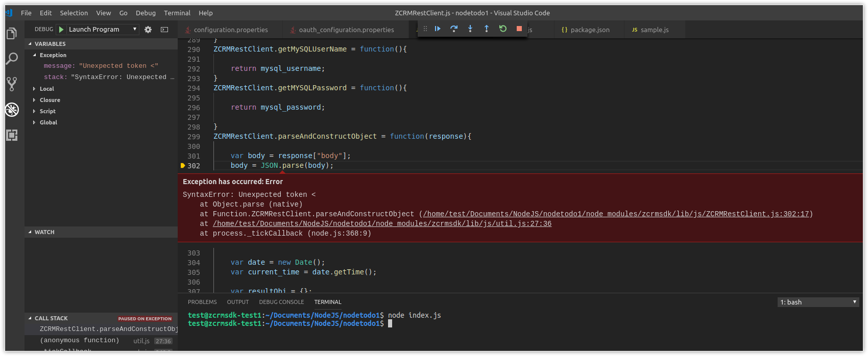This screenshot has height=356, width=868.
Task: Show the Output panel tab
Action: point(238,302)
